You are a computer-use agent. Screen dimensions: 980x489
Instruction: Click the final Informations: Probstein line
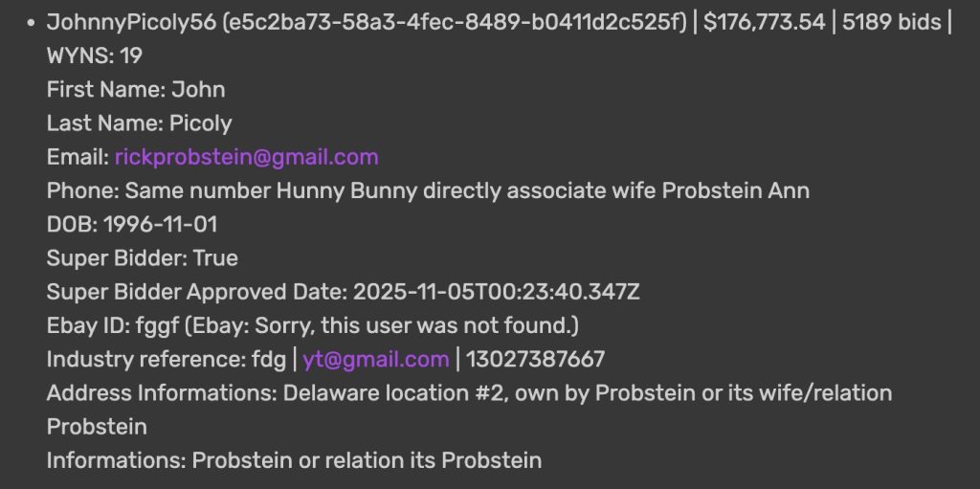294,460
